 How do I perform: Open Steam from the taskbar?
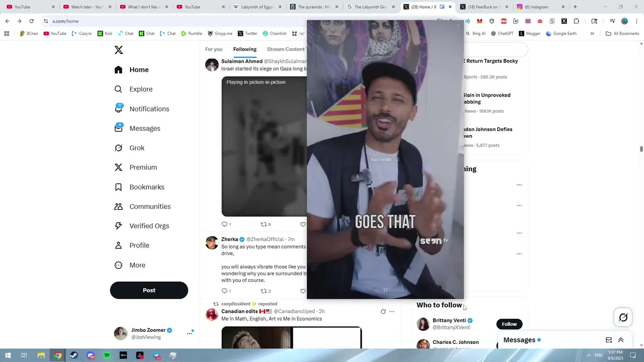pos(74,355)
